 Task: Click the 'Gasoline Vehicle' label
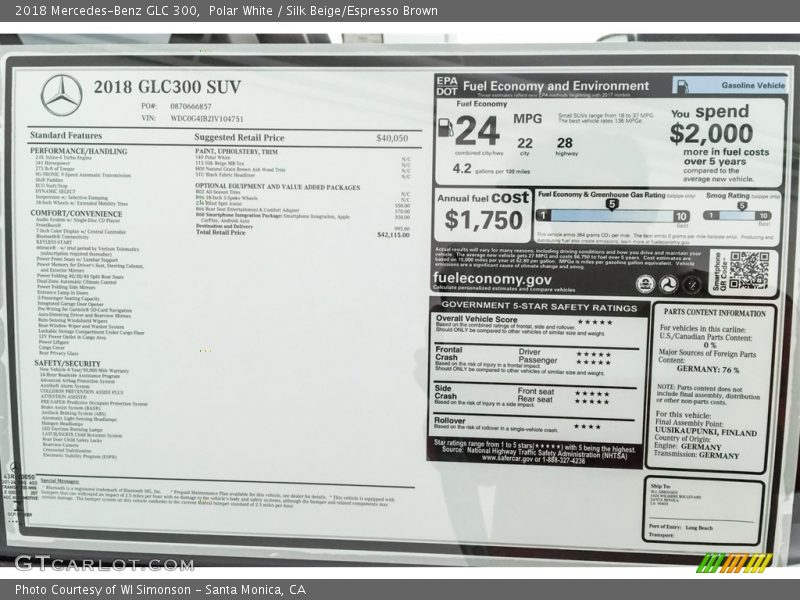click(753, 85)
